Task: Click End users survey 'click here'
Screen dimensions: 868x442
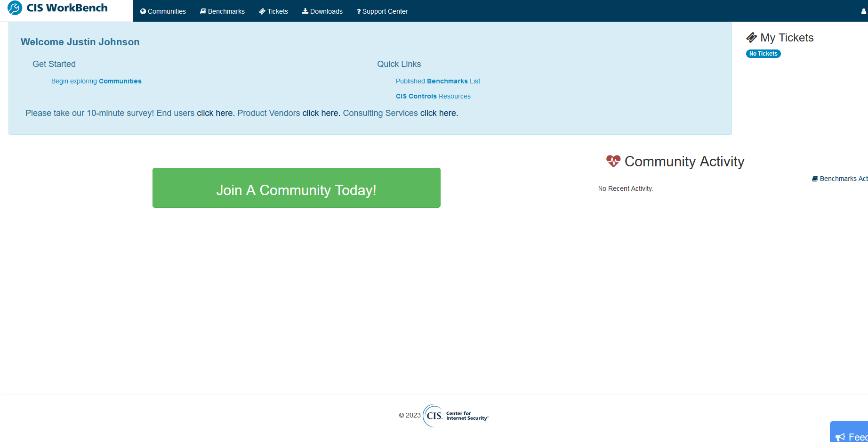Action: (x=215, y=113)
